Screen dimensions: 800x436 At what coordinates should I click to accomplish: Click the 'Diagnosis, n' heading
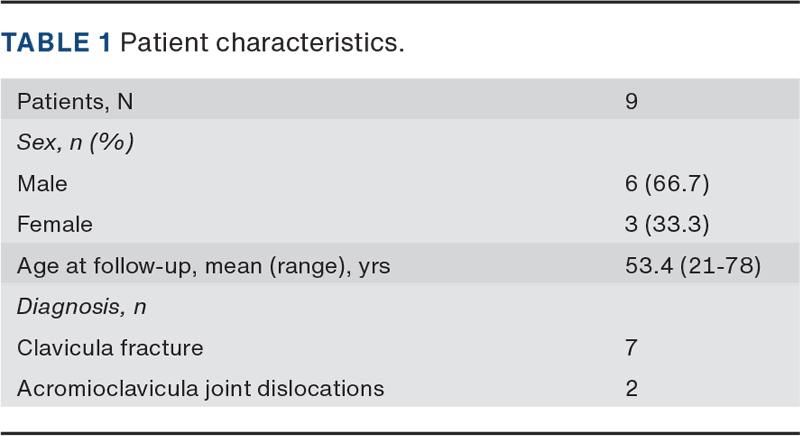(x=82, y=307)
